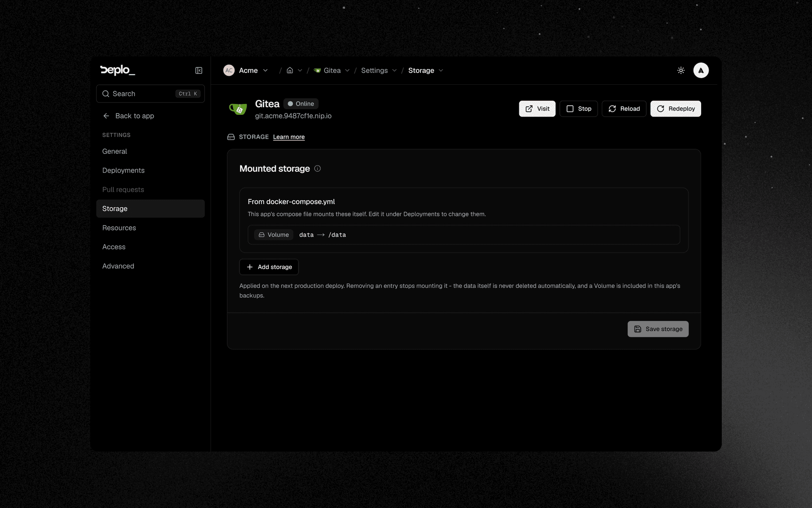
Task: Open the General settings page
Action: 150,151
